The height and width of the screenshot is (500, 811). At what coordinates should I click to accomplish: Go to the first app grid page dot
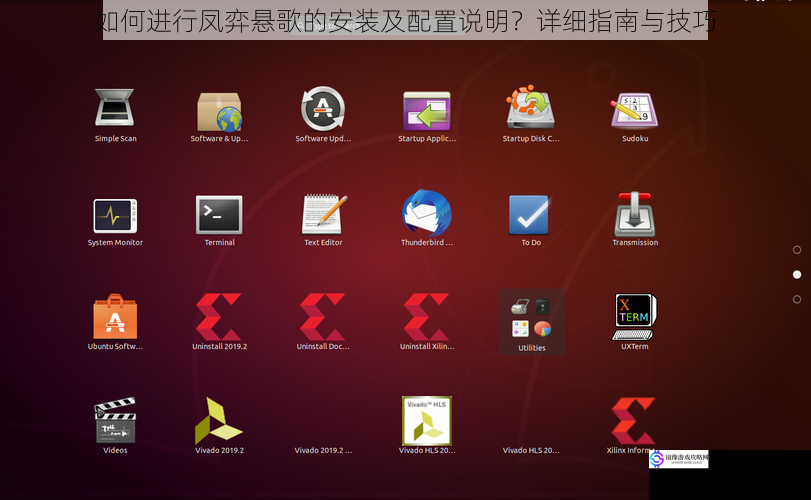point(797,250)
